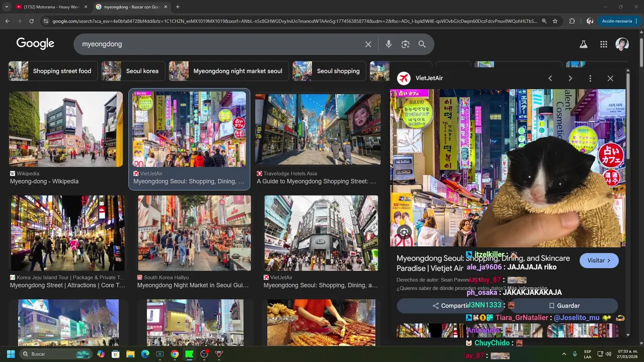Click the taskbar Buscar search box
Image resolution: width=644 pixels, height=362 pixels.
55,354
